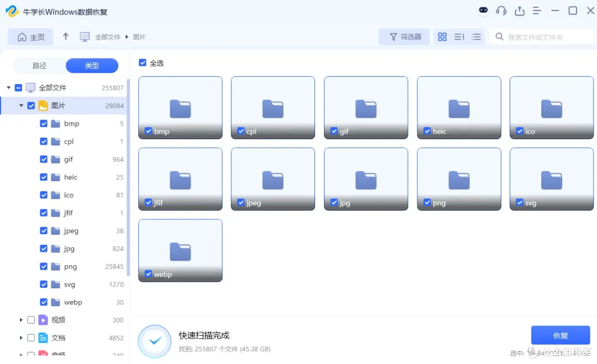
Task: Collapse the 全部文件 tree node
Action: tap(8, 88)
